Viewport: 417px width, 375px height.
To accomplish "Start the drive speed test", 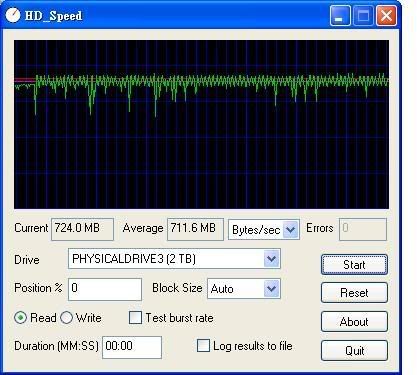I will coord(354,265).
